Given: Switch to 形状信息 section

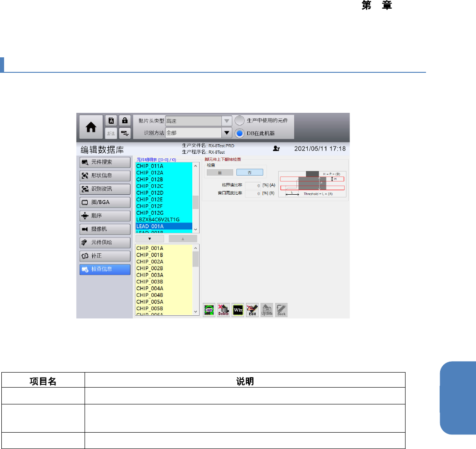Looking at the screenshot, I should pyautogui.click(x=105, y=176).
